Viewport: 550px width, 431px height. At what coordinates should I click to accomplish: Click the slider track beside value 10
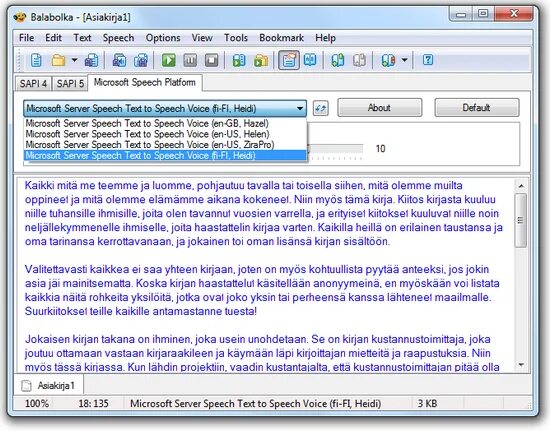pos(335,149)
